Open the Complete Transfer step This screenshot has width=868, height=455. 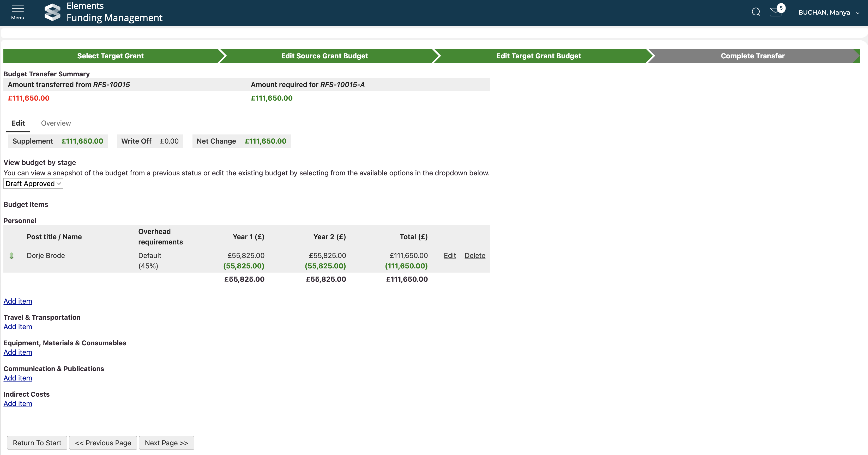pos(752,56)
